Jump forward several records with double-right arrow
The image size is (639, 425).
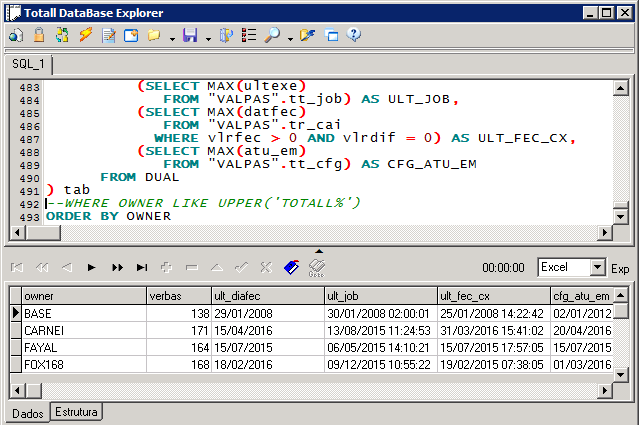coord(117,267)
